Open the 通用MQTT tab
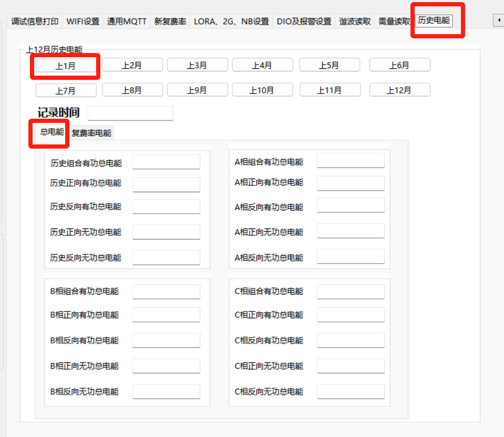The image size is (504, 437). click(127, 22)
